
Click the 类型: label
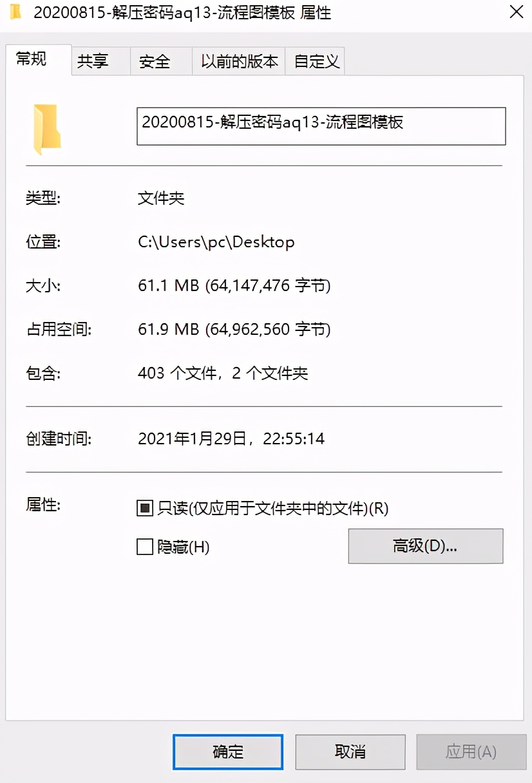coord(43,198)
